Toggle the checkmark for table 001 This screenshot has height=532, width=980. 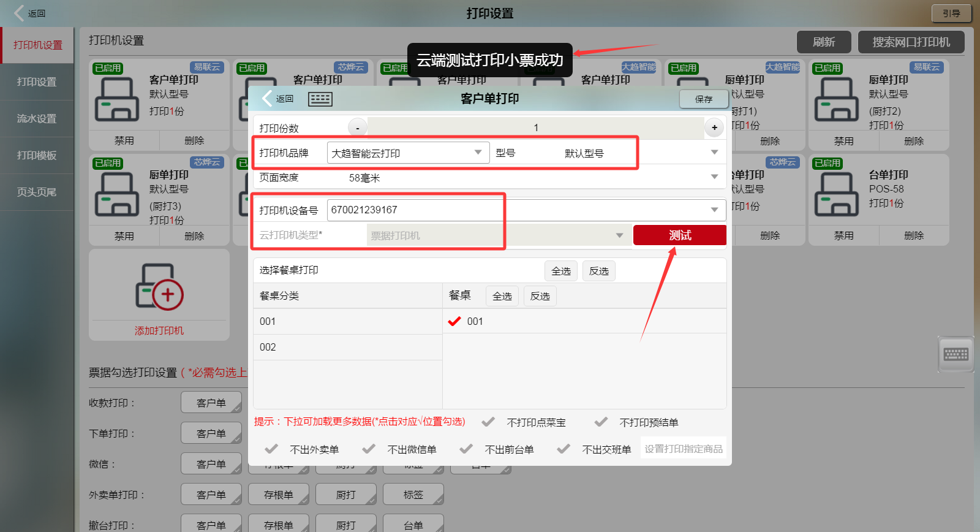pos(454,321)
